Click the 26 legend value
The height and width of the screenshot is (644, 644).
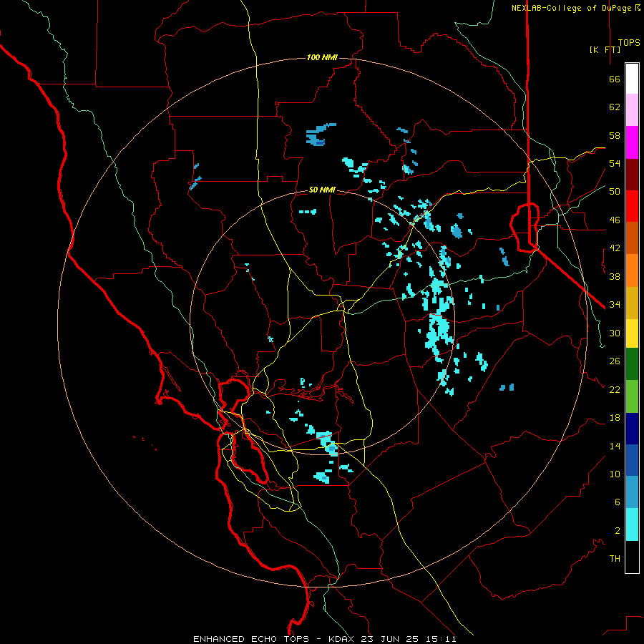coord(615,361)
